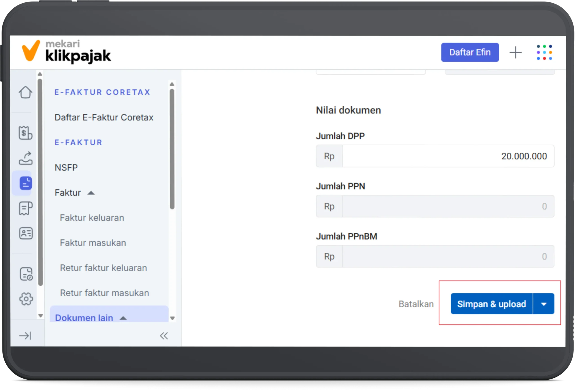The height and width of the screenshot is (392, 575).
Task: Click the hand with arrow sidebar icon
Action: point(25,158)
